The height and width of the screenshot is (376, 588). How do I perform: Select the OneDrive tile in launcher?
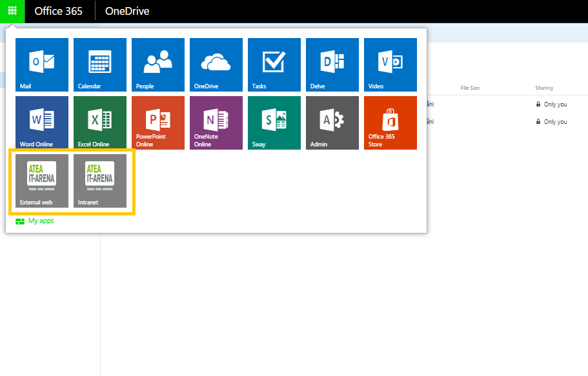pos(216,64)
